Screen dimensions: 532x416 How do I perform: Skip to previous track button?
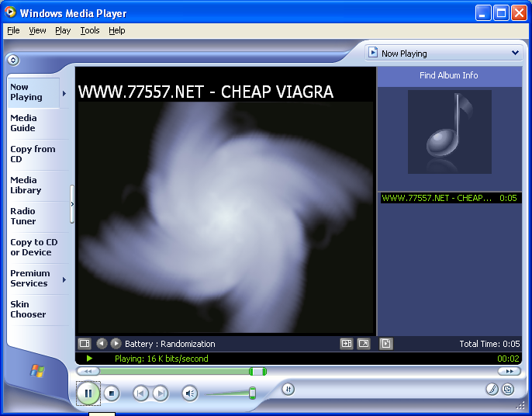(x=140, y=393)
